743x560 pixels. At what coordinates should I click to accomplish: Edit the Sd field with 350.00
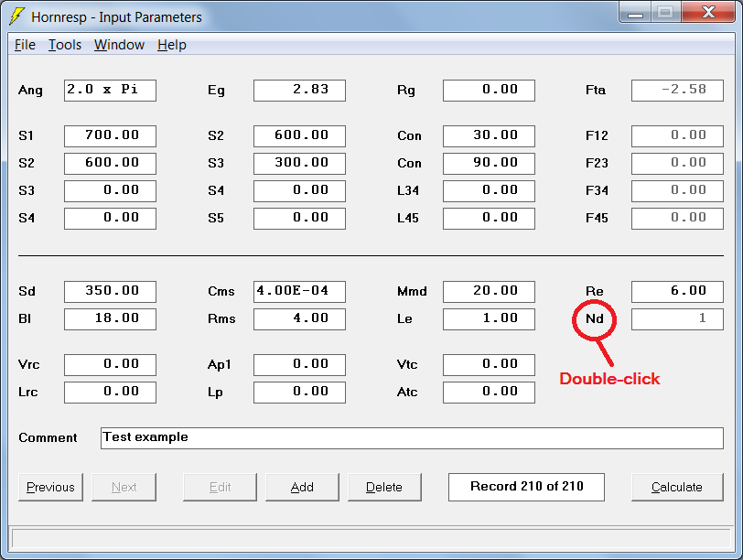click(111, 292)
